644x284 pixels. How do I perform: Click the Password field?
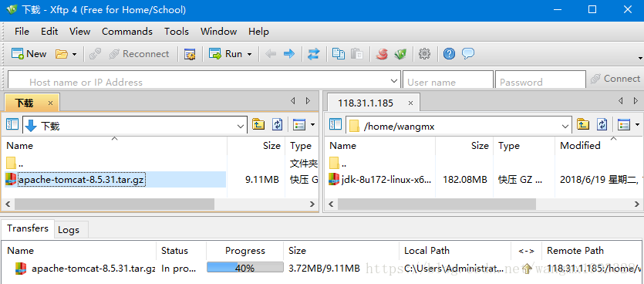point(541,80)
